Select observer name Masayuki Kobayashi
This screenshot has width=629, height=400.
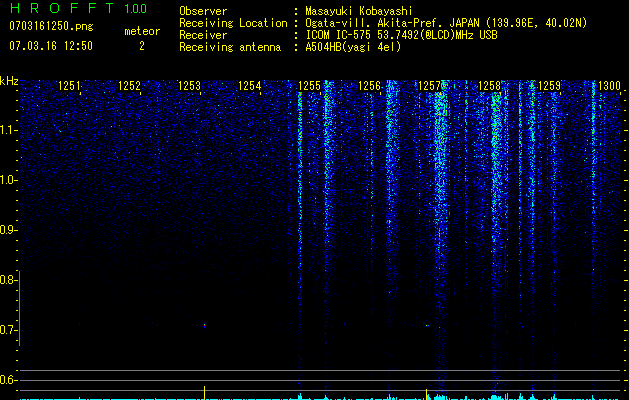click(x=359, y=11)
